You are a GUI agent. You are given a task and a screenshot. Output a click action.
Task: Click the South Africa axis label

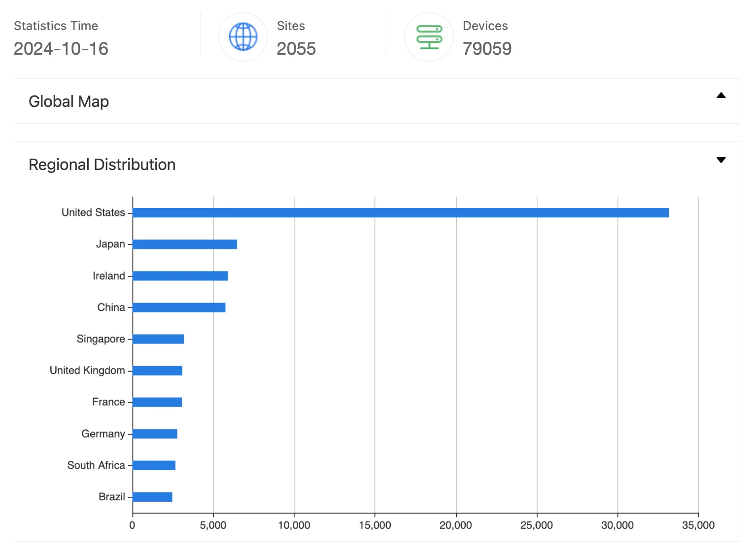96,465
